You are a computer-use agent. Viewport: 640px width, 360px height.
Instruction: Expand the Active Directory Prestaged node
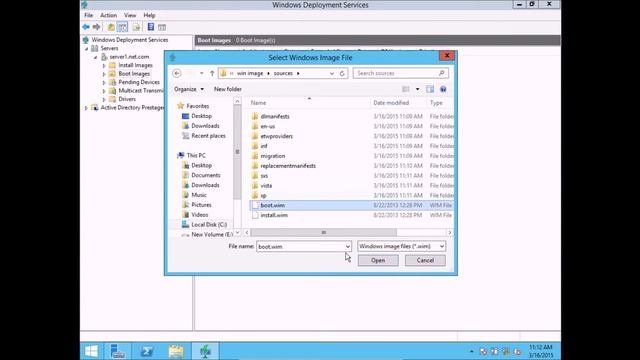pos(86,108)
